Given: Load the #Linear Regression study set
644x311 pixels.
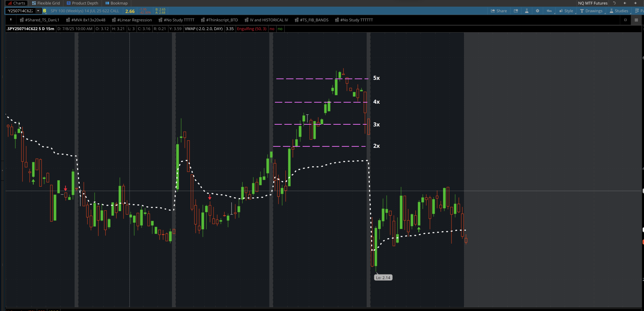Looking at the screenshot, I should [132, 20].
